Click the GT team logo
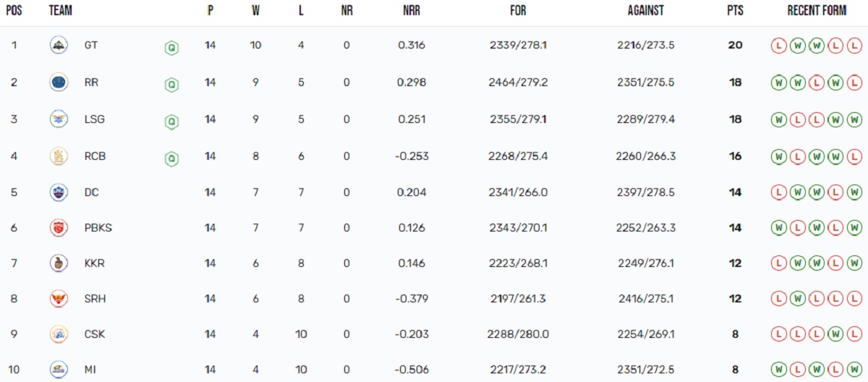 [x=58, y=46]
